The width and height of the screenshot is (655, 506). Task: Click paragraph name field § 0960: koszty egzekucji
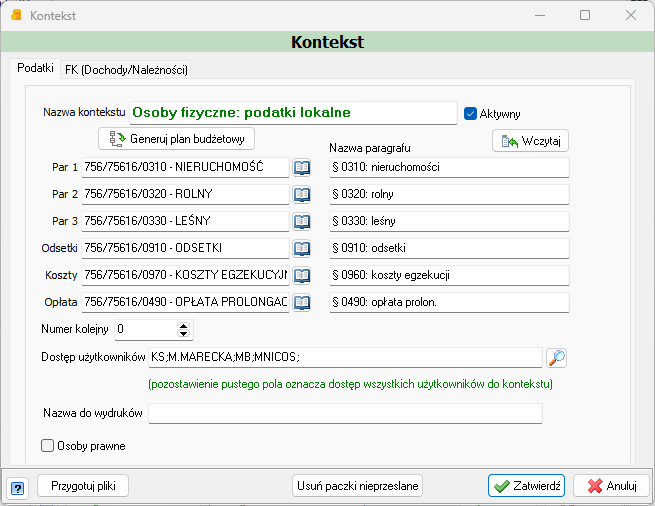[449, 275]
